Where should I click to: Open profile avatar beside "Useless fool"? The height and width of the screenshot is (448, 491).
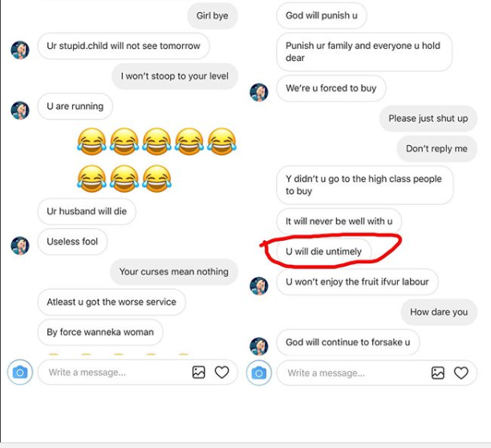20,246
